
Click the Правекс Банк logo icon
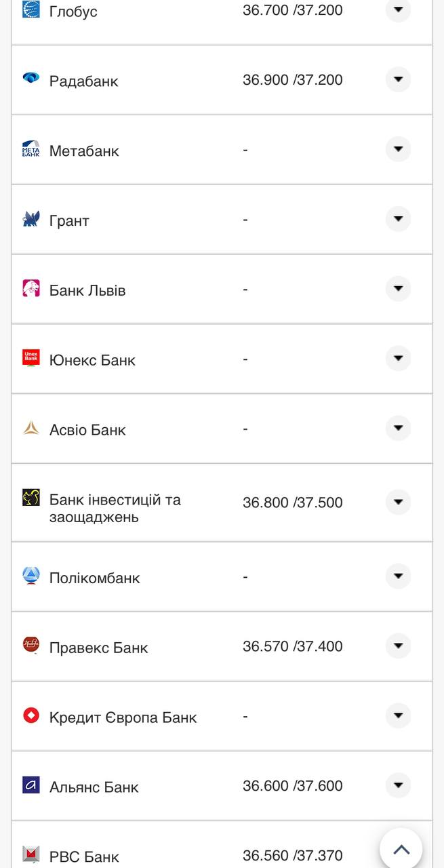tap(31, 645)
